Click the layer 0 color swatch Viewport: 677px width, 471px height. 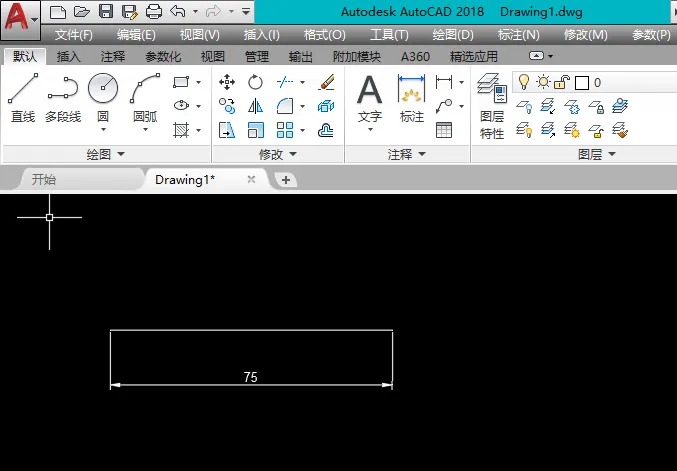coord(582,82)
